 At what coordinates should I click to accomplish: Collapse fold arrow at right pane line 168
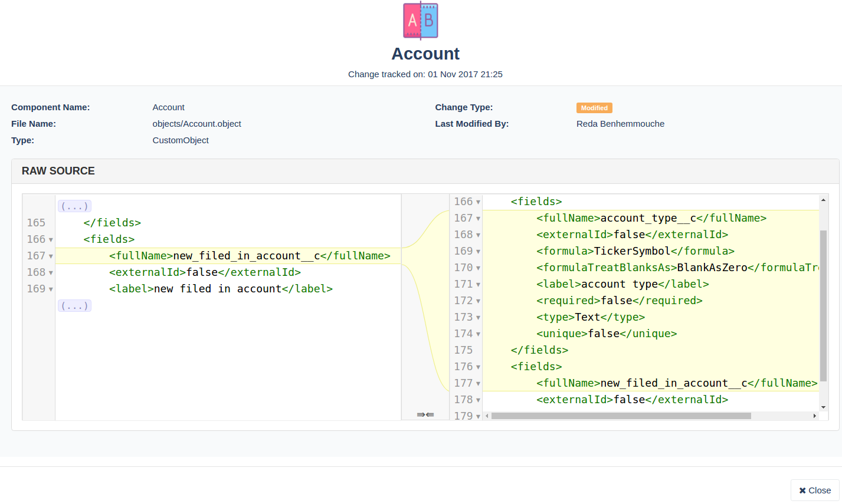[478, 235]
